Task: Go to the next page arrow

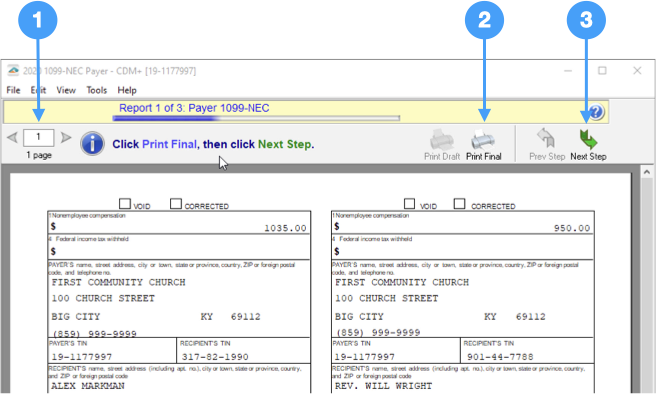Action: pyautogui.click(x=66, y=137)
